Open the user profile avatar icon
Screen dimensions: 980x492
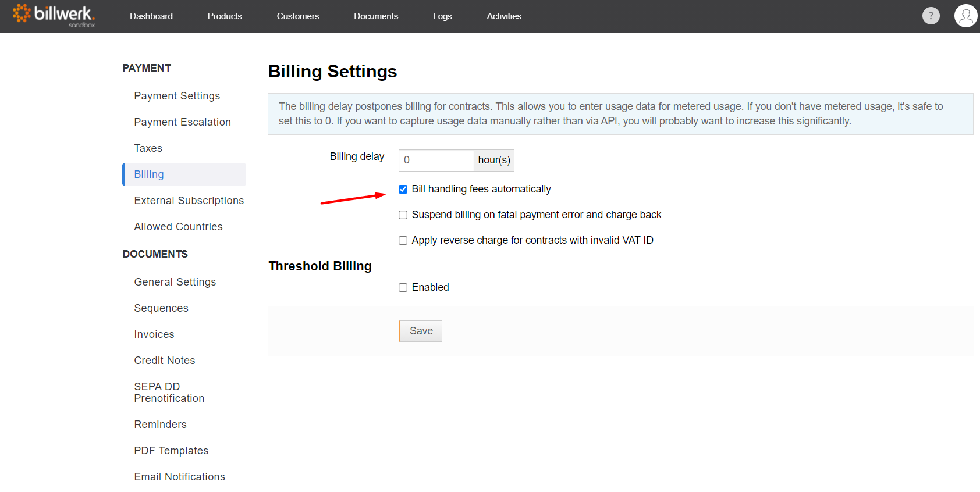tap(965, 16)
